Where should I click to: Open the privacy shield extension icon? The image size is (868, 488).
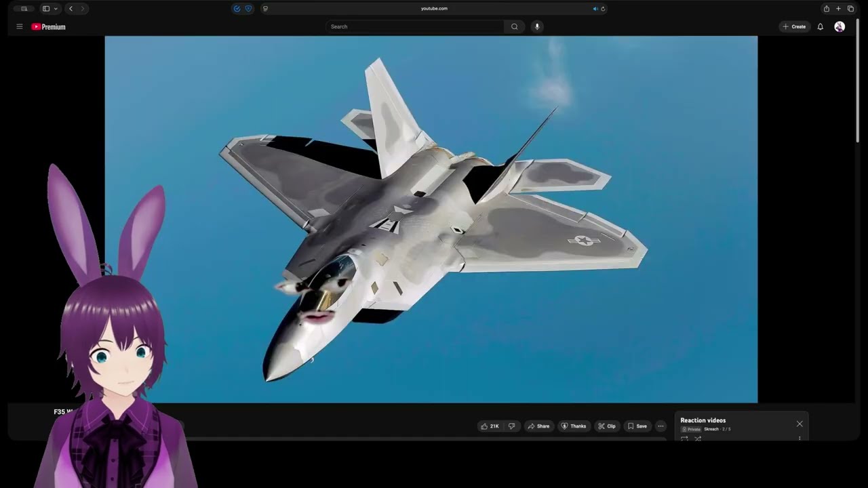coord(248,9)
